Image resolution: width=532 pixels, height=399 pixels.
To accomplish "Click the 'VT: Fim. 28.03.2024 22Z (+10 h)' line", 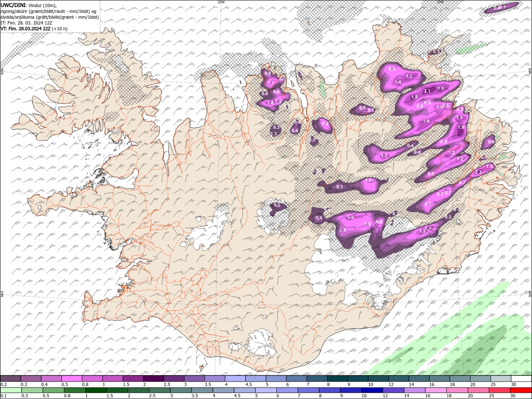I will (34, 29).
